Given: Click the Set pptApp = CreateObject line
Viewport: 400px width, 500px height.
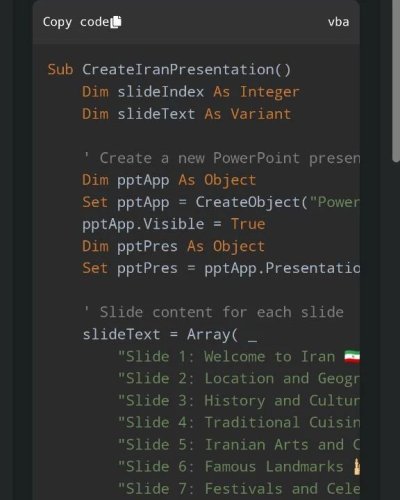Looking at the screenshot, I should pyautogui.click(x=221, y=202).
